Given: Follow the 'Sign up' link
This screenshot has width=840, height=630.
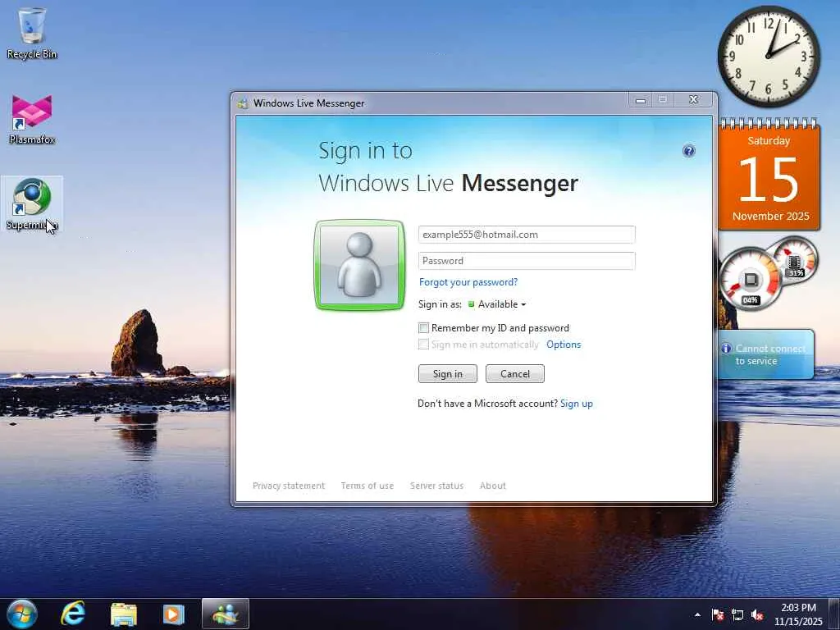Looking at the screenshot, I should [577, 404].
